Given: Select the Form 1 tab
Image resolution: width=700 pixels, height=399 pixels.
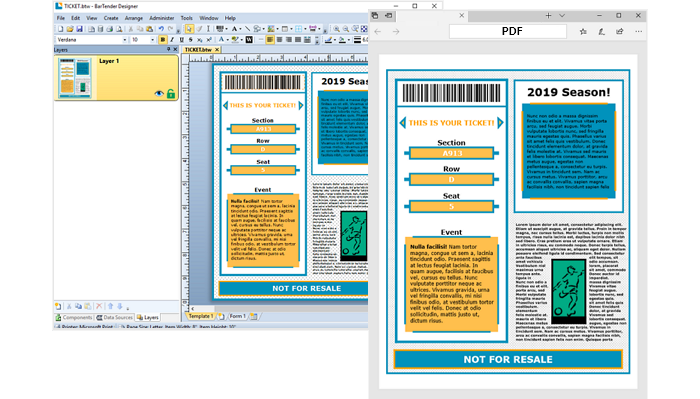Looking at the screenshot, I should (x=237, y=316).
